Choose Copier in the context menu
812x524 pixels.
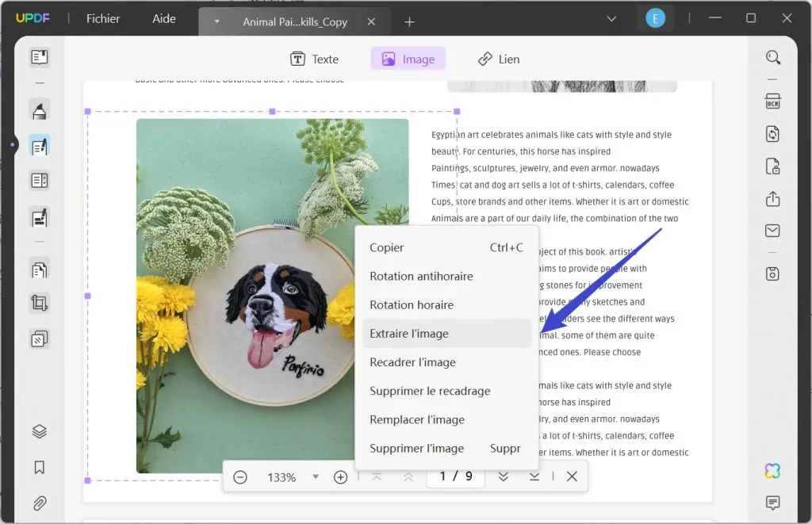coord(447,247)
